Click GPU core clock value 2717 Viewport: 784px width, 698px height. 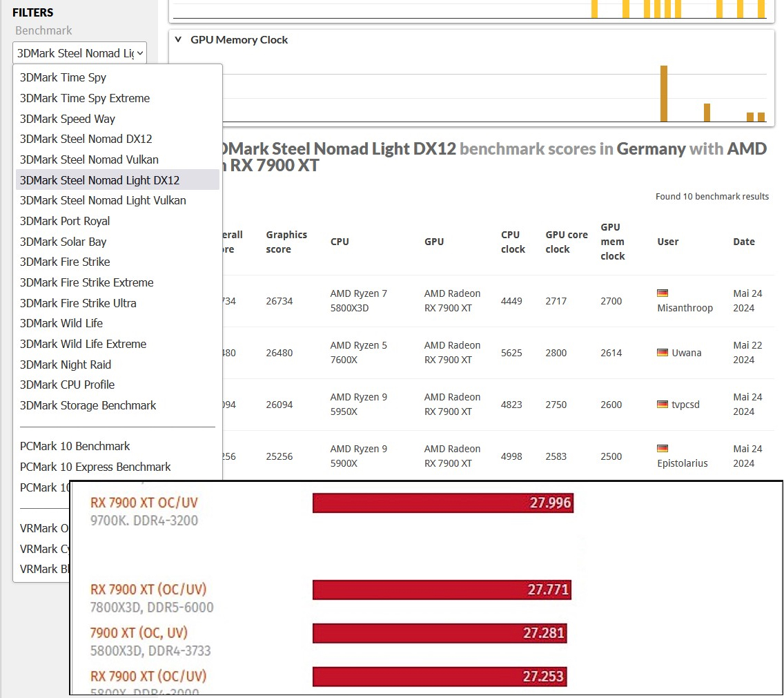pyautogui.click(x=556, y=301)
